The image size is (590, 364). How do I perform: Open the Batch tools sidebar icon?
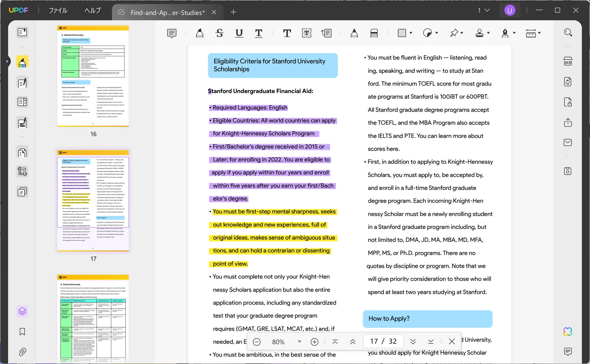(x=22, y=192)
